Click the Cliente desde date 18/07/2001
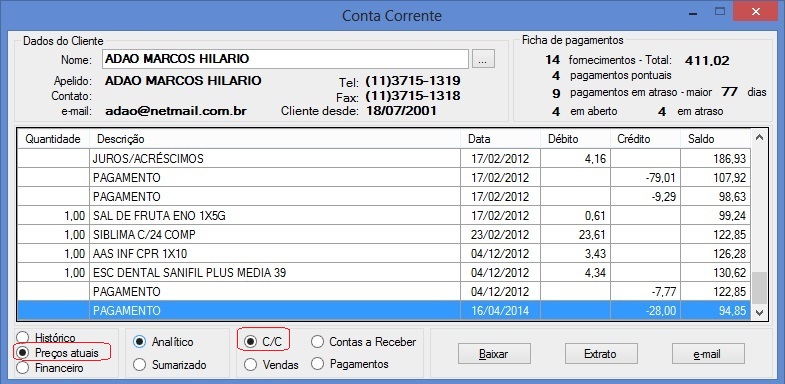This screenshot has height=384, width=785. (x=401, y=111)
